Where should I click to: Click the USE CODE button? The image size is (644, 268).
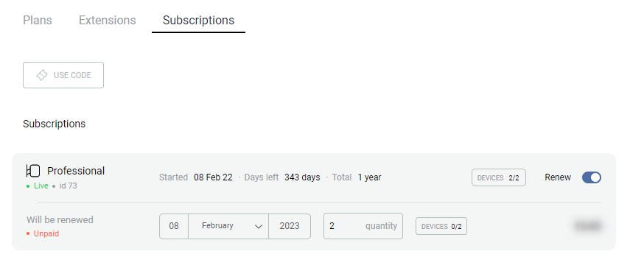click(63, 75)
